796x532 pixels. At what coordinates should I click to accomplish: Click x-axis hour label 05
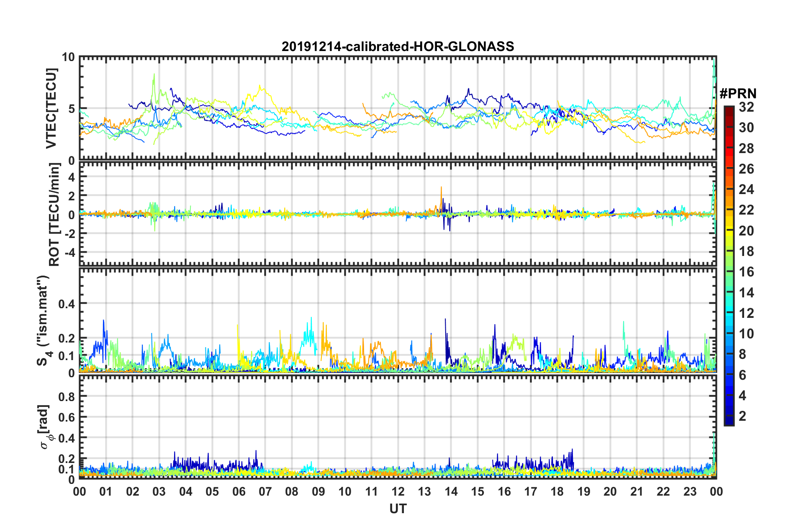[x=212, y=491]
